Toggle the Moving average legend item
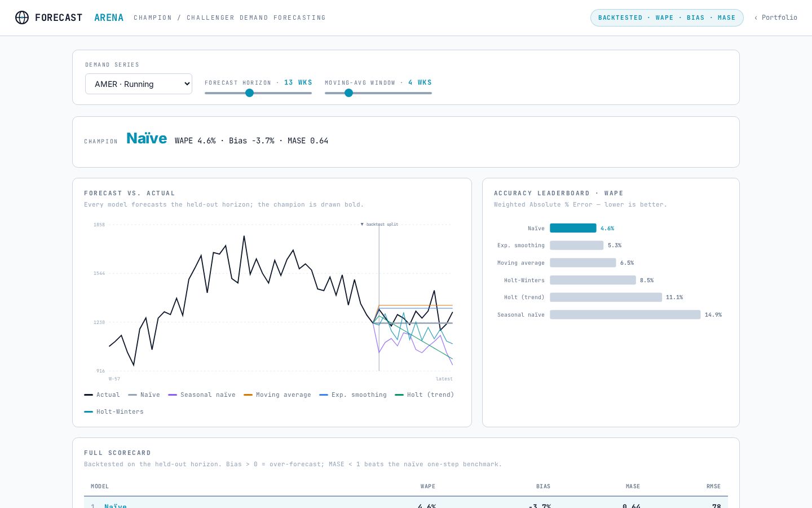This screenshot has width=812, height=508. [x=277, y=395]
